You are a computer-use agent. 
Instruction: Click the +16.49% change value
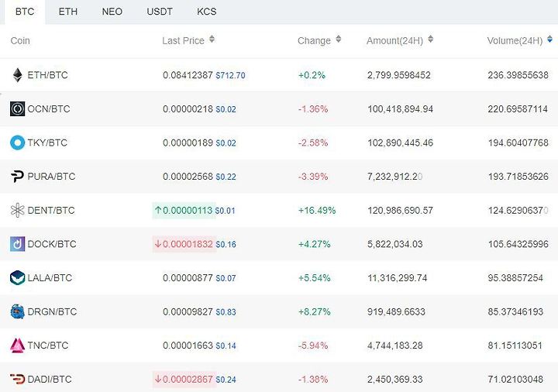click(x=317, y=210)
